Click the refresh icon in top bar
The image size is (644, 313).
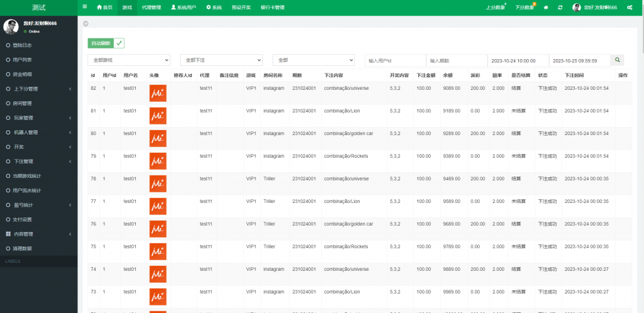[x=560, y=8]
